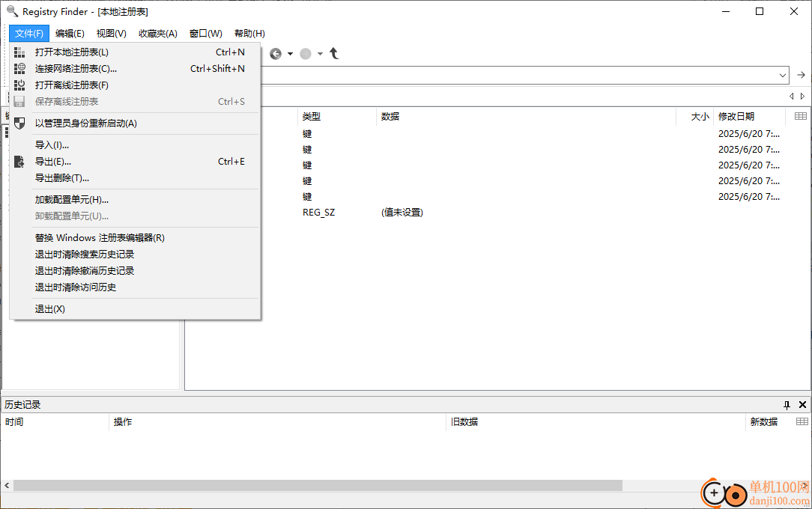Select the (值未设置) data cell
Screen dimensions: 812x509
[x=402, y=213]
